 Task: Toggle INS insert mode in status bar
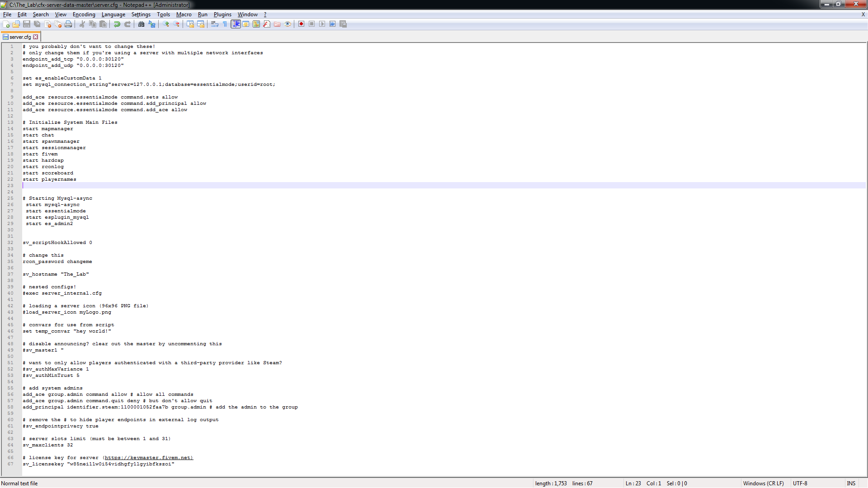point(851,483)
